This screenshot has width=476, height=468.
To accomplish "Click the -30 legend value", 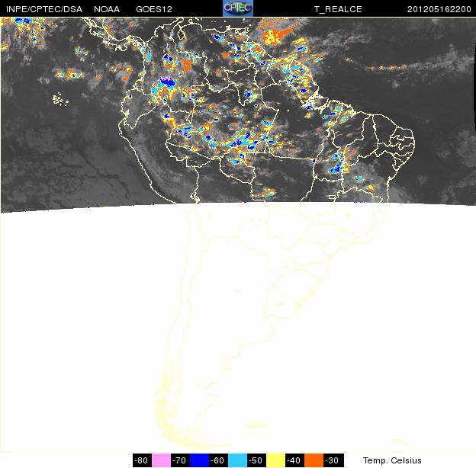I will click(x=333, y=460).
